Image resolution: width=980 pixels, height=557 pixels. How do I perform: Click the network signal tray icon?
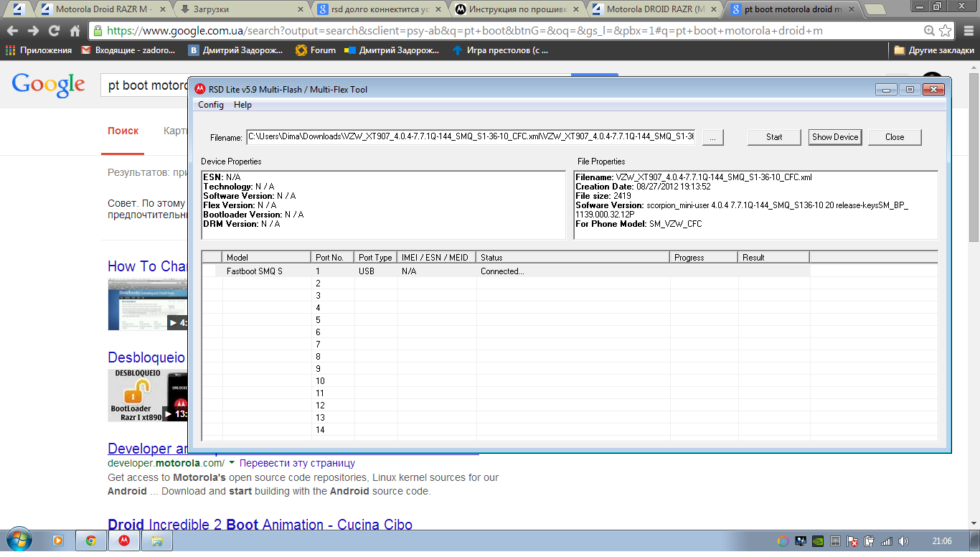[x=886, y=540]
